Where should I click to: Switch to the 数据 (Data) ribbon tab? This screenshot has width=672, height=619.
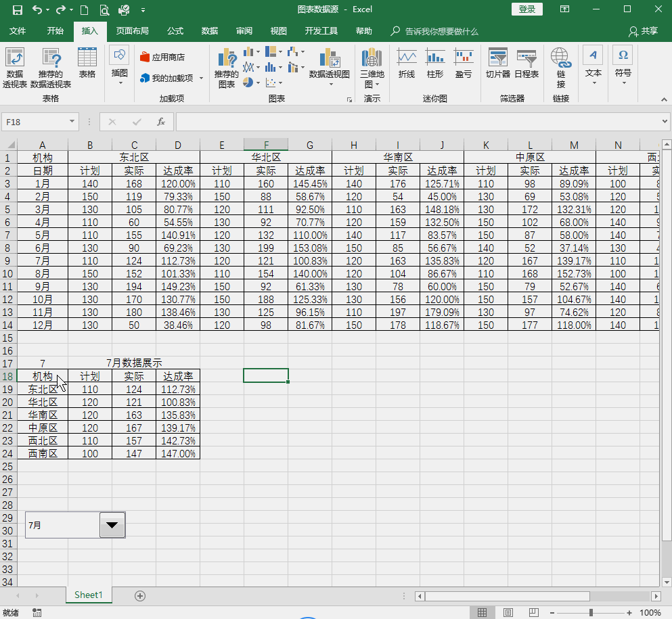(210, 31)
